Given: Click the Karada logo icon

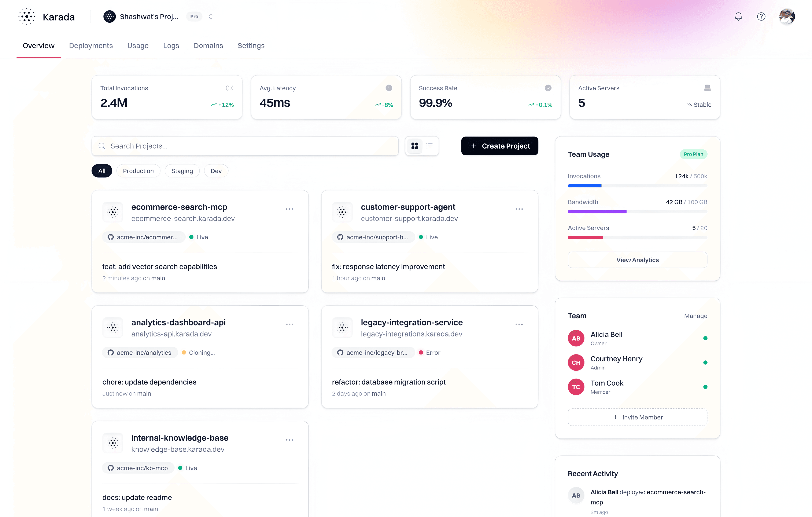Looking at the screenshot, I should tap(27, 17).
